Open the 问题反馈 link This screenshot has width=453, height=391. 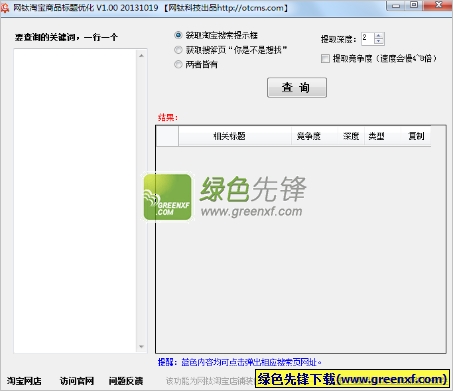pyautogui.click(x=126, y=381)
